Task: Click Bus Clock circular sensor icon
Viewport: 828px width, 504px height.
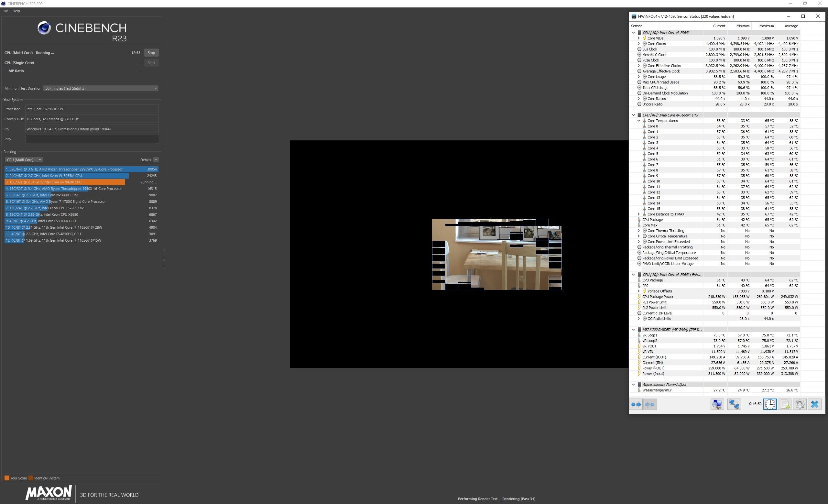Action: tap(639, 49)
